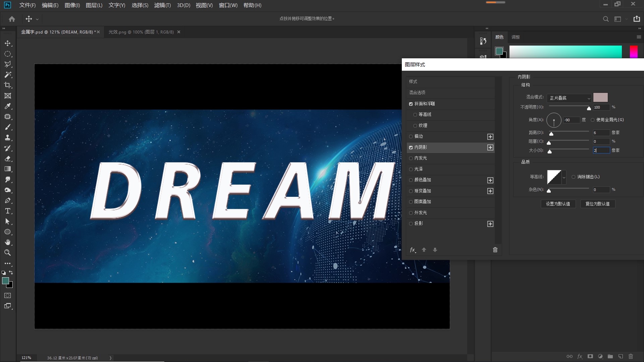
Task: Select the Horizontal Type tool
Action: (7, 211)
